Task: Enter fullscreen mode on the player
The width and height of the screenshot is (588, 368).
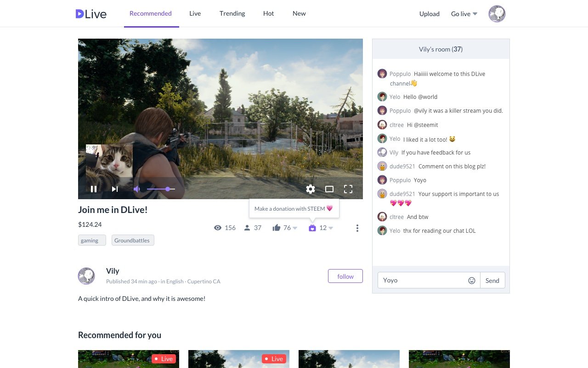Action: tap(348, 189)
